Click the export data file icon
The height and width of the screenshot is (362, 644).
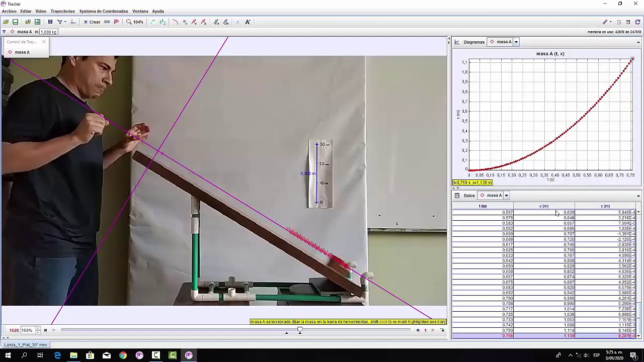(x=37, y=22)
